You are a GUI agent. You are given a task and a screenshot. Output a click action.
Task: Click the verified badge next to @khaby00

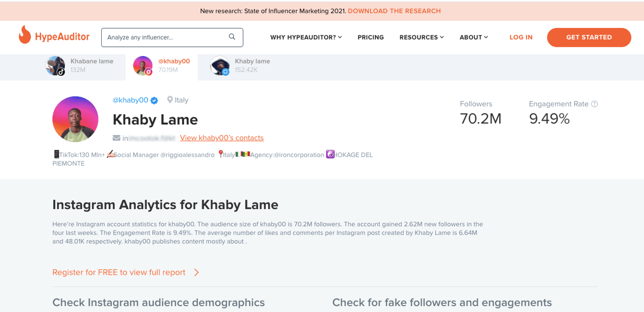click(155, 101)
